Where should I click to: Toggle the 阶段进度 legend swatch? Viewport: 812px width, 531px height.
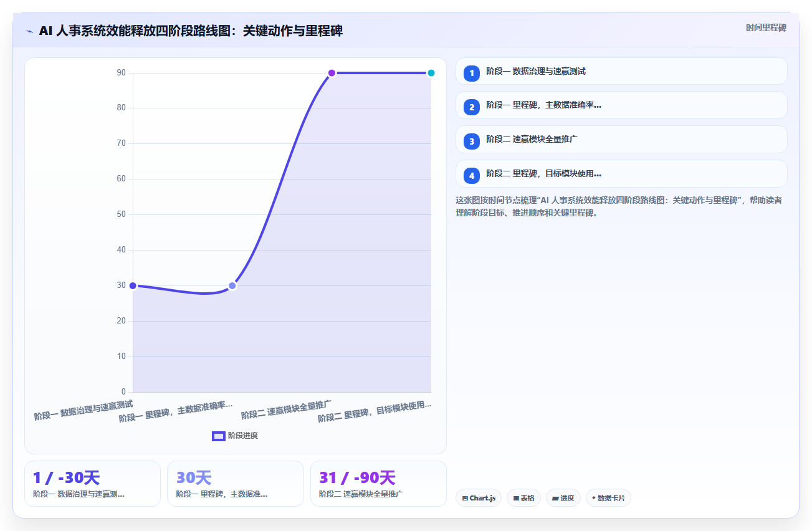218,436
